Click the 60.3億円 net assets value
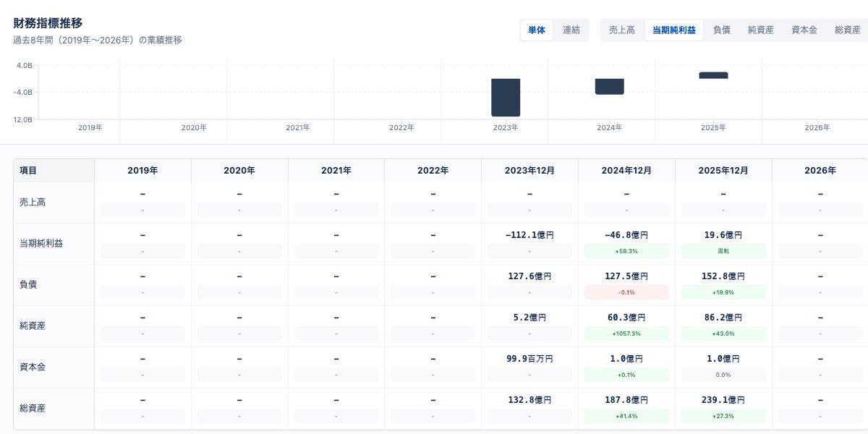 [x=626, y=318]
